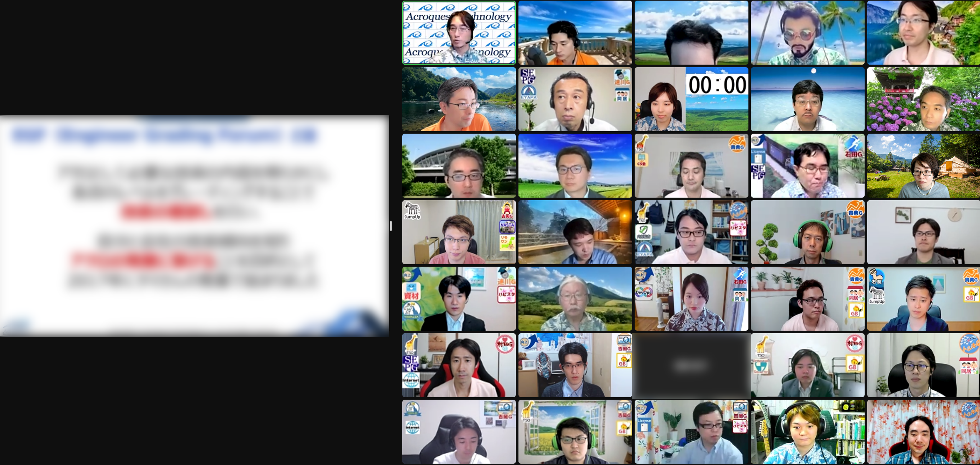Select the green headphones man beside bonsai plant
980x465 pixels.
(807, 232)
